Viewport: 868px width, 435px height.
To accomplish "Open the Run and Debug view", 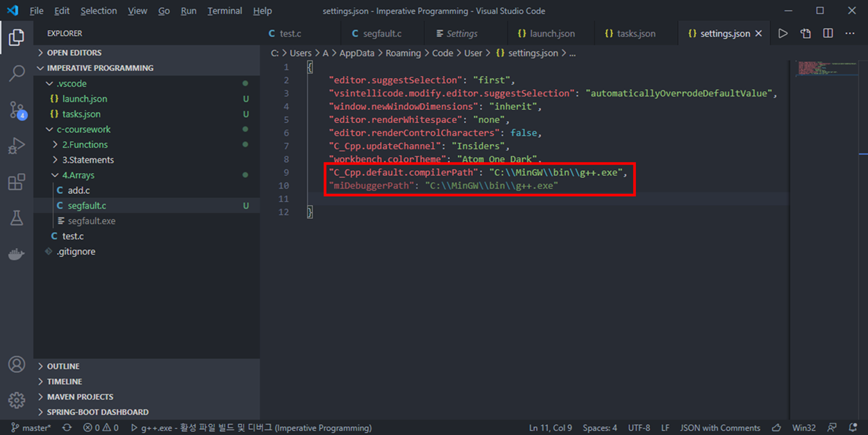I will click(x=17, y=146).
